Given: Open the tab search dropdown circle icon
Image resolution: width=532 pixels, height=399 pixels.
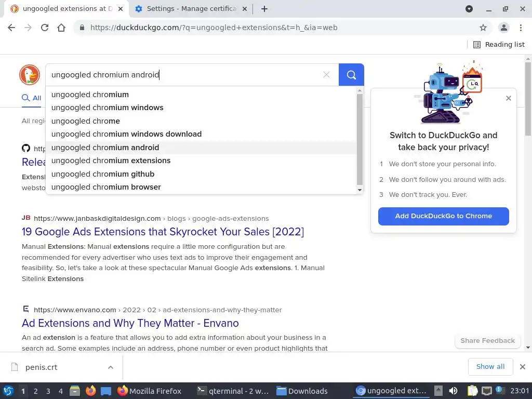Looking at the screenshot, I should point(469,9).
